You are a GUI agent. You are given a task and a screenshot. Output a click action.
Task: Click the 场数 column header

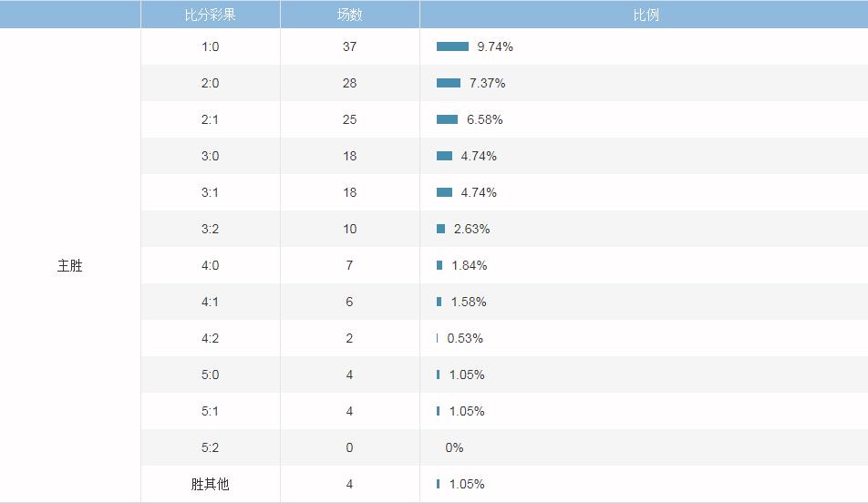[x=349, y=15]
